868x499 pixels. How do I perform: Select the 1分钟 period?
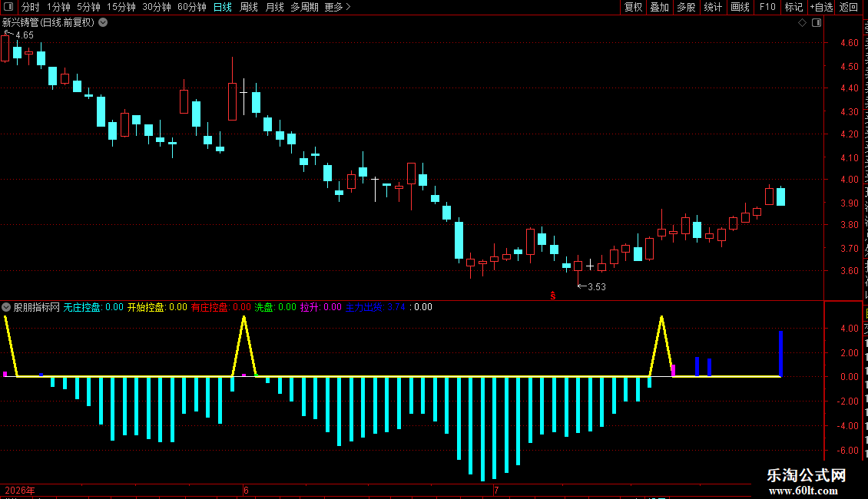pos(58,7)
